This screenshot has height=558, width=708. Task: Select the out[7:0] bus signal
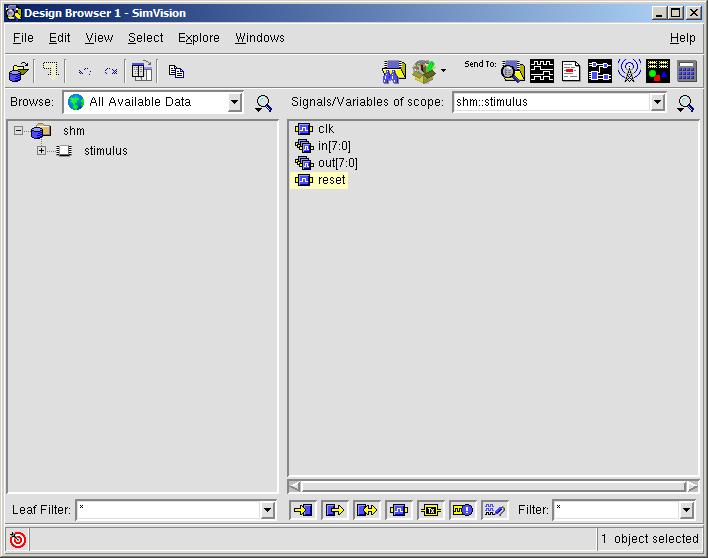337,163
